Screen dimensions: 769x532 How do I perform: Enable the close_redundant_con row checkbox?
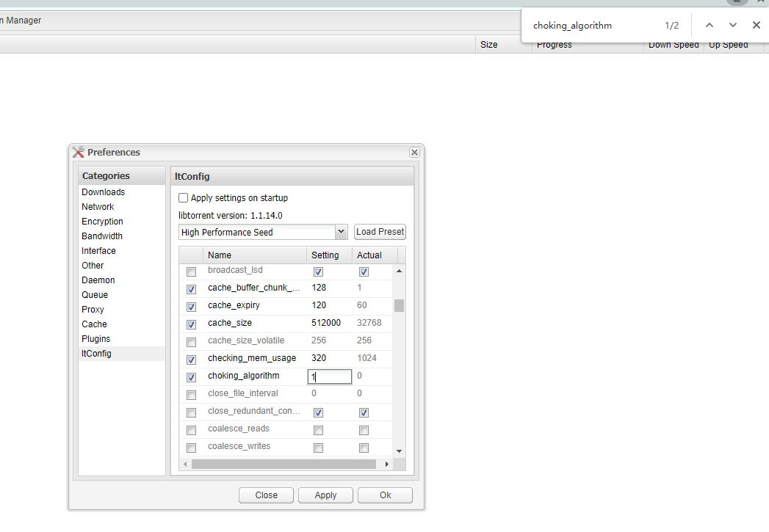tap(191, 413)
